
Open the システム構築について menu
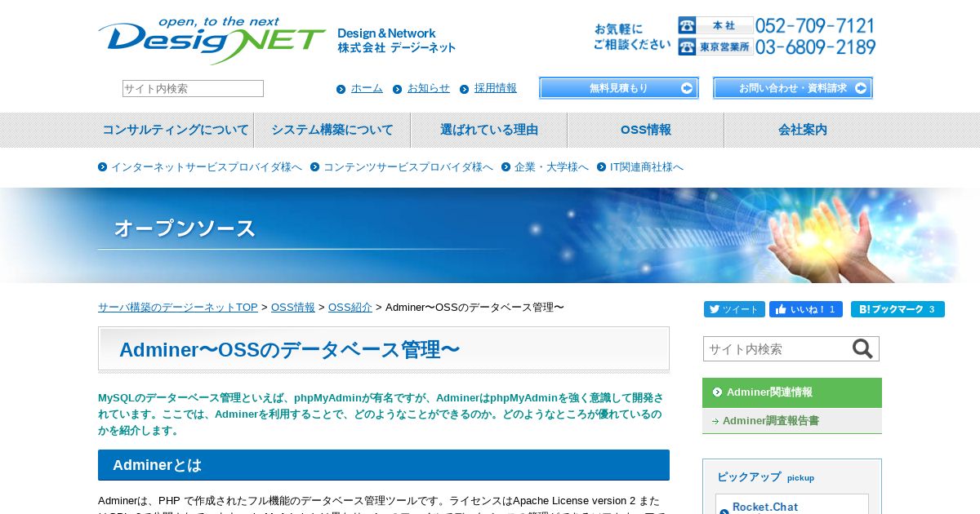pyautogui.click(x=332, y=130)
